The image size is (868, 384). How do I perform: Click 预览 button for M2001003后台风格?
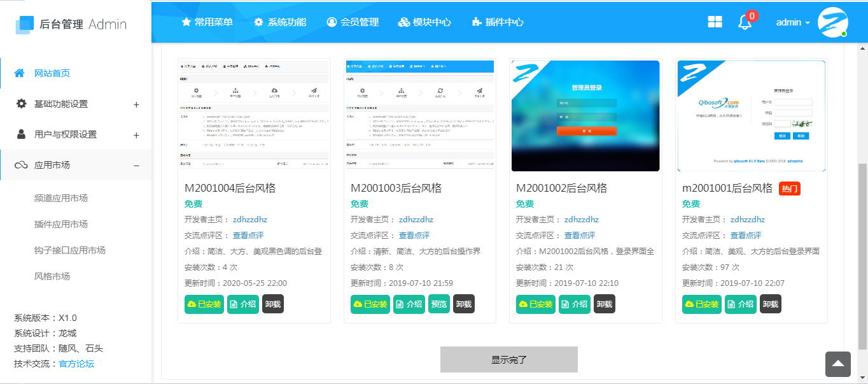point(439,304)
